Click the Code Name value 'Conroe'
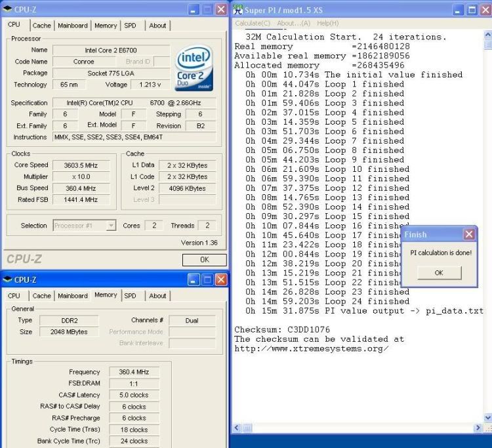This screenshot has width=492, height=448. (84, 62)
